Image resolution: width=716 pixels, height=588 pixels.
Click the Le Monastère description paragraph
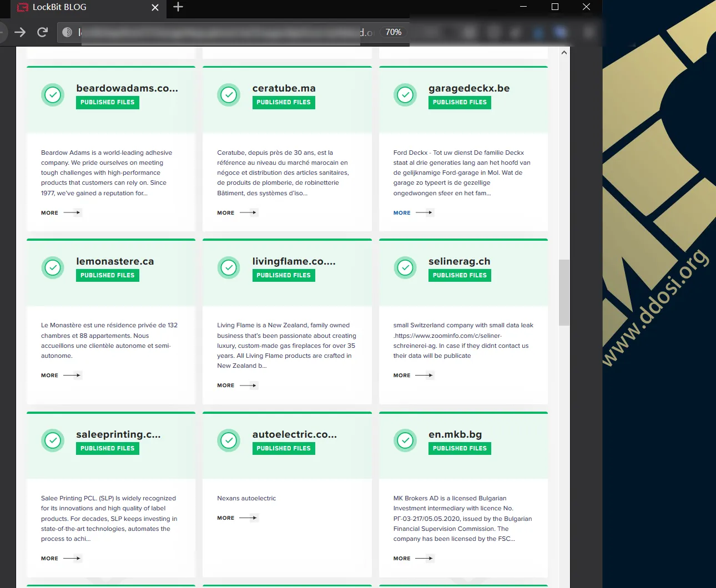109,341
